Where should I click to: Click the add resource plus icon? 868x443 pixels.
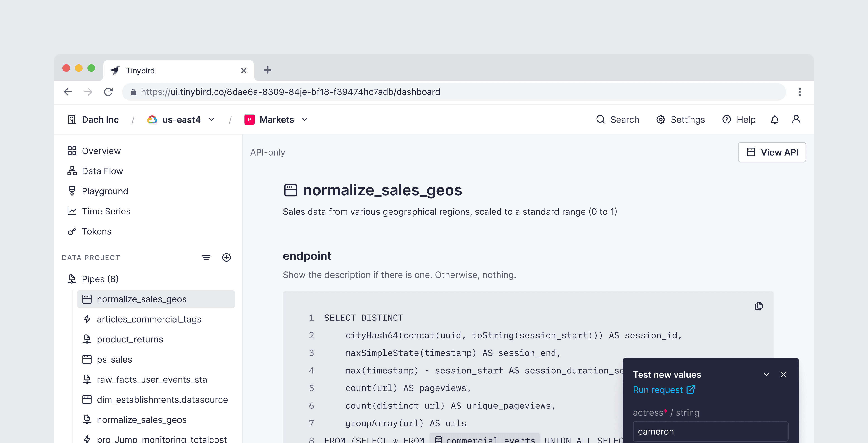[226, 257]
